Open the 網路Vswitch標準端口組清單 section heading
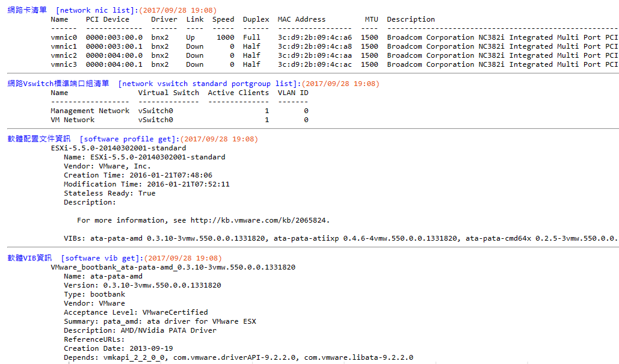619x364 pixels. coord(58,84)
